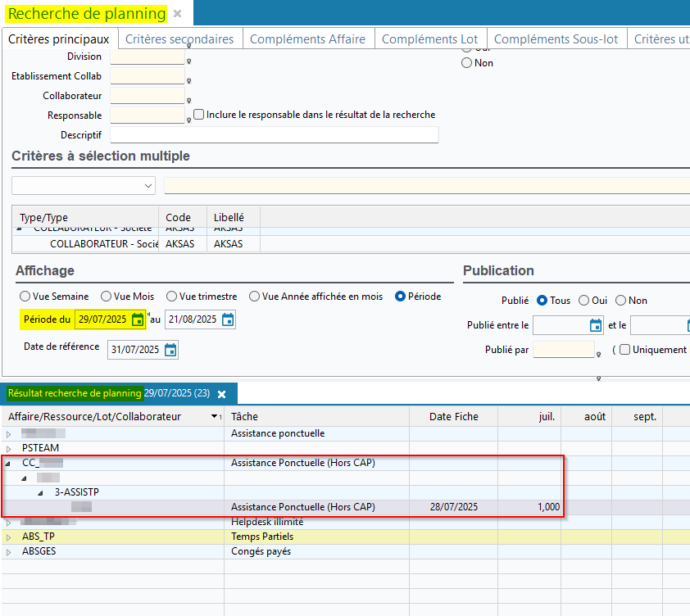Open the Compléments Affaire tab
Image resolution: width=690 pixels, height=616 pixels.
point(307,39)
